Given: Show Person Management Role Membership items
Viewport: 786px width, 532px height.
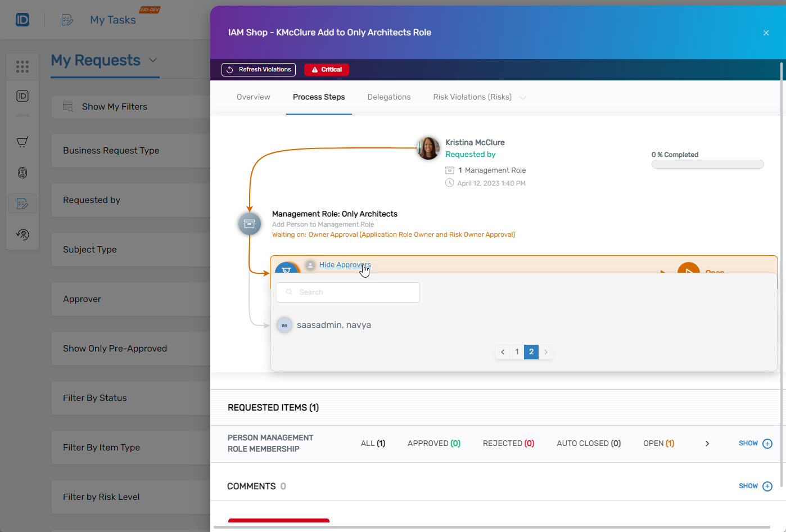Looking at the screenshot, I should 755,443.
